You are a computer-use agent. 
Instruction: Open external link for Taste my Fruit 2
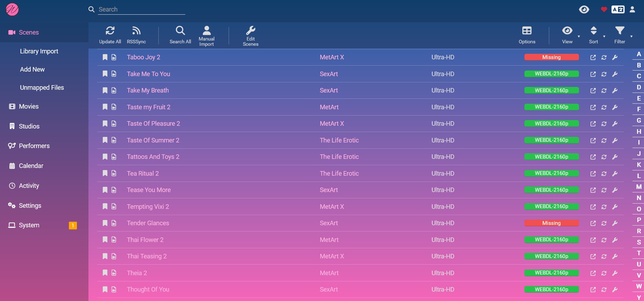point(593,107)
